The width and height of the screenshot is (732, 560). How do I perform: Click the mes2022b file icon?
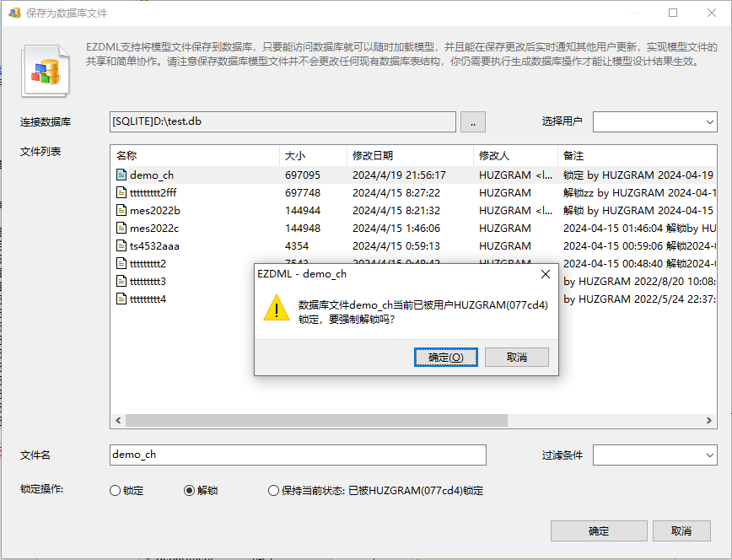pos(121,210)
